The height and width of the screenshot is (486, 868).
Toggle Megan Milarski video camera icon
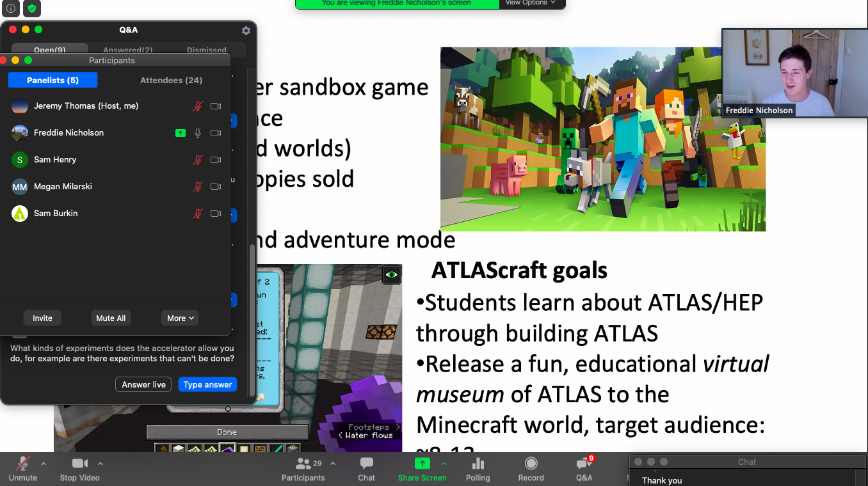pyautogui.click(x=216, y=187)
